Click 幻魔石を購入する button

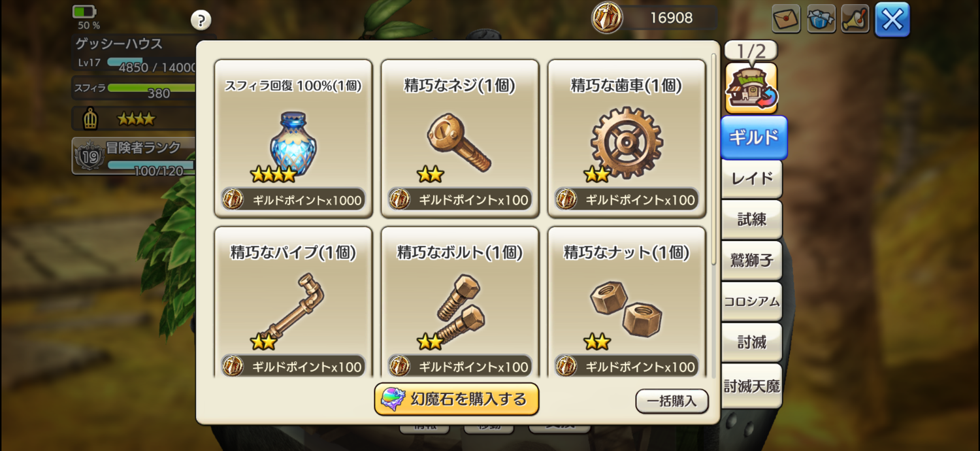[x=457, y=399]
